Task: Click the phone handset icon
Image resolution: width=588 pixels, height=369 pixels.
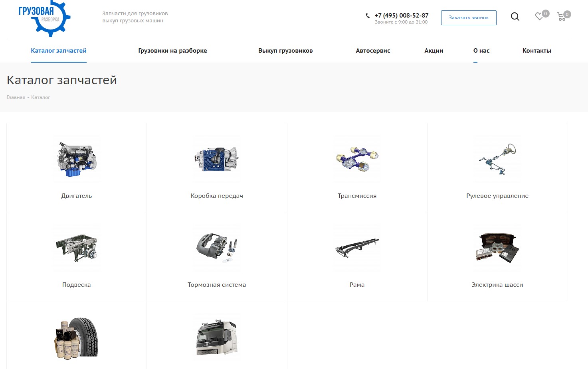Action: pyautogui.click(x=368, y=16)
